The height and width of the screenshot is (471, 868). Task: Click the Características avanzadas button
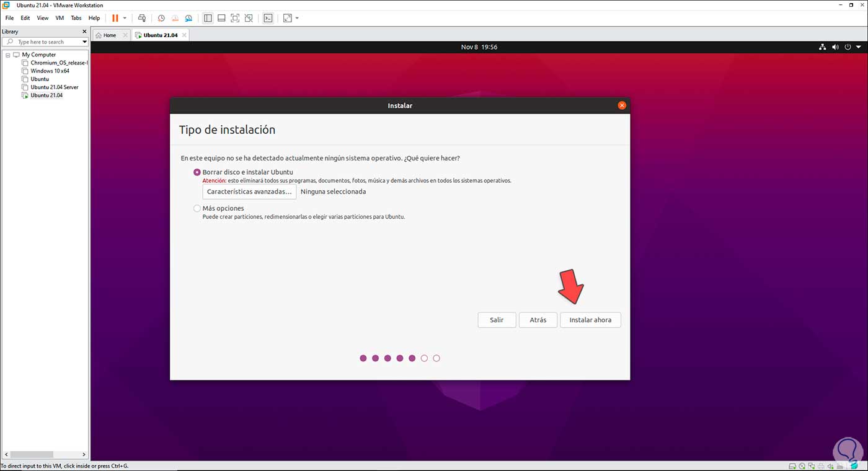pos(249,191)
